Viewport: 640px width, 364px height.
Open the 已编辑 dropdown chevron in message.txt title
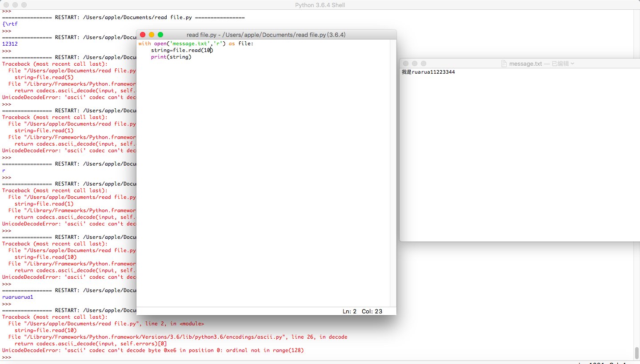[572, 63]
